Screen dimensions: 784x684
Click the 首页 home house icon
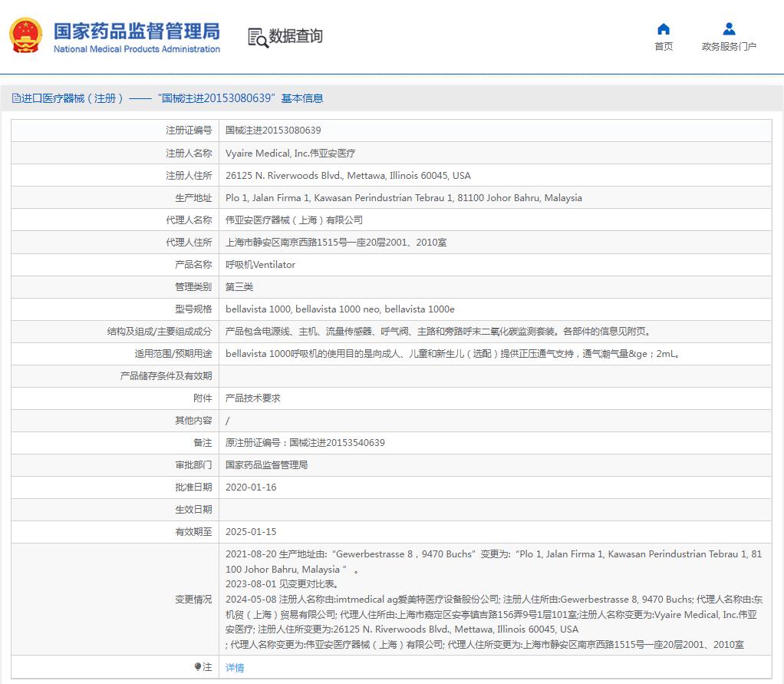pos(663,29)
